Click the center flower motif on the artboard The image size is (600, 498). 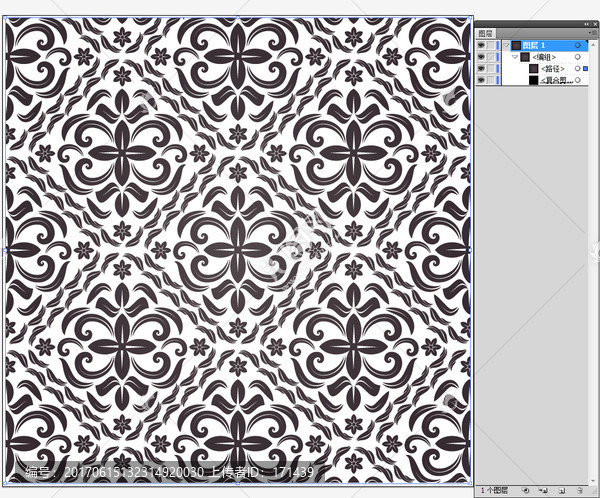(238, 250)
